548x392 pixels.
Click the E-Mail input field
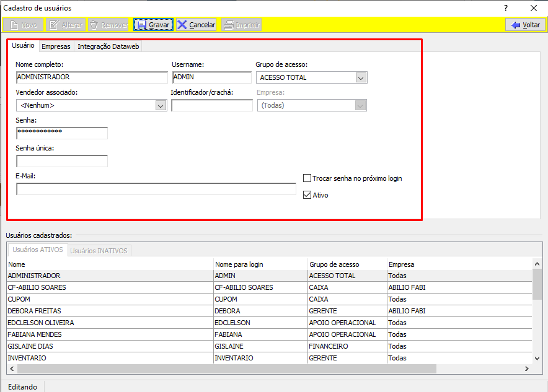coord(156,189)
